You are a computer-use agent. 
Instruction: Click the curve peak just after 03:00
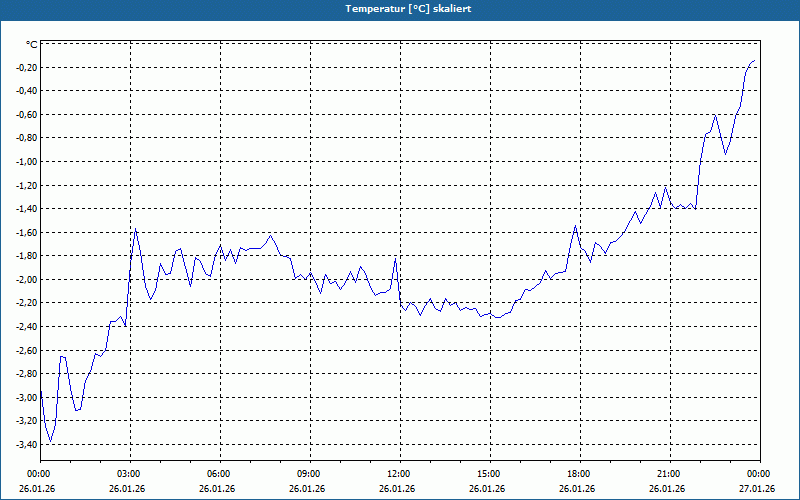[135, 229]
